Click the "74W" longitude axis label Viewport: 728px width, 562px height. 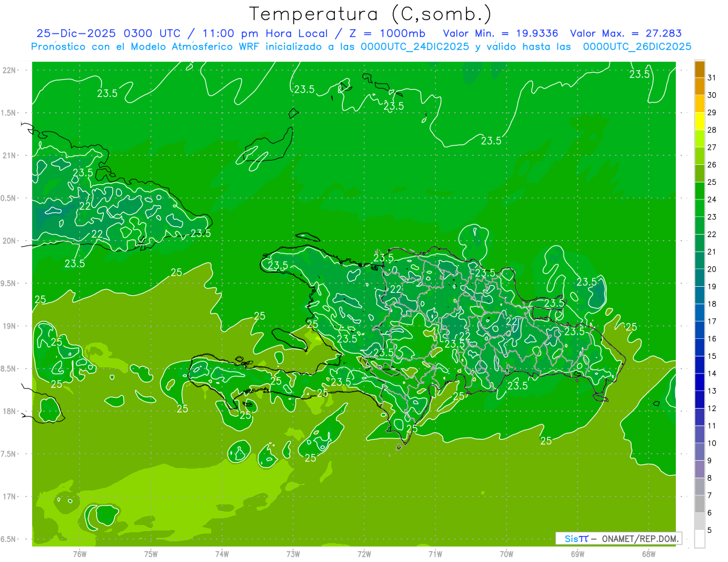coord(221,554)
